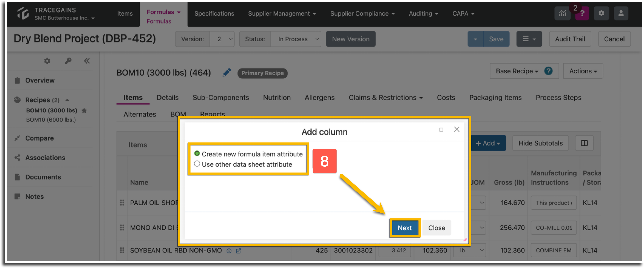Open Associations in sidebar
This screenshot has width=644, height=268.
[x=45, y=158]
